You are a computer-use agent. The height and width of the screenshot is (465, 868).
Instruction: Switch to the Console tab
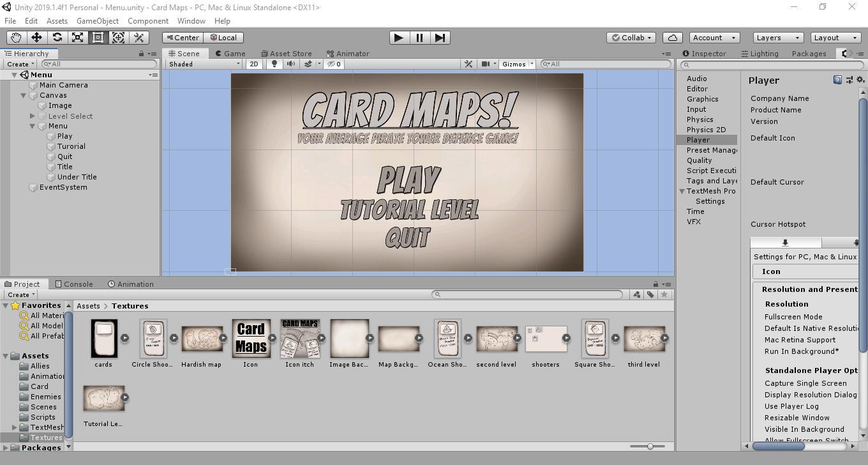tap(75, 284)
